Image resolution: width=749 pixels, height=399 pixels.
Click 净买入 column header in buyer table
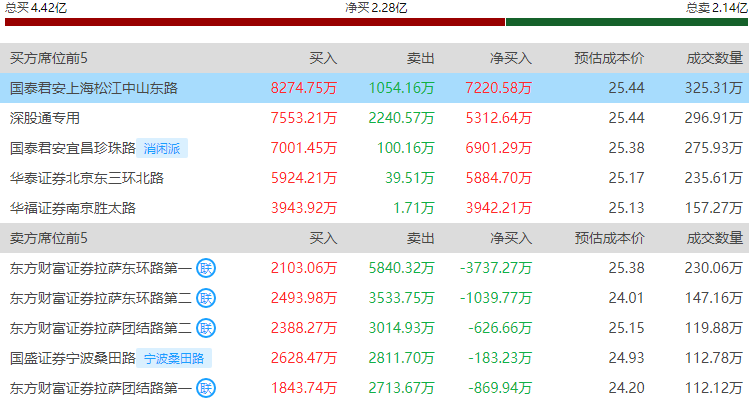pos(511,58)
